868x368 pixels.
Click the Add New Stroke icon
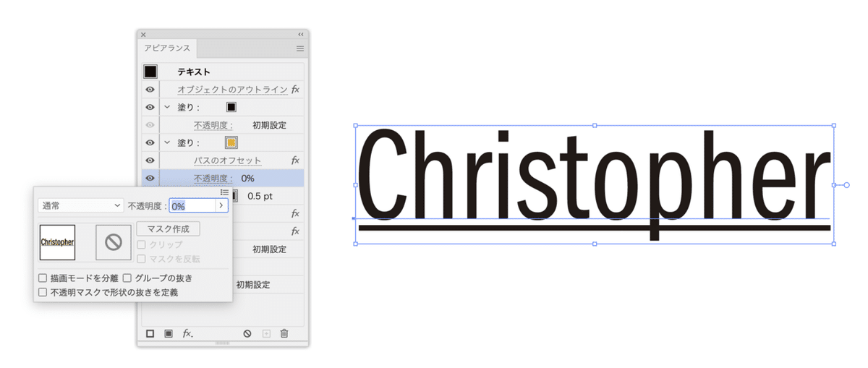coord(150,333)
